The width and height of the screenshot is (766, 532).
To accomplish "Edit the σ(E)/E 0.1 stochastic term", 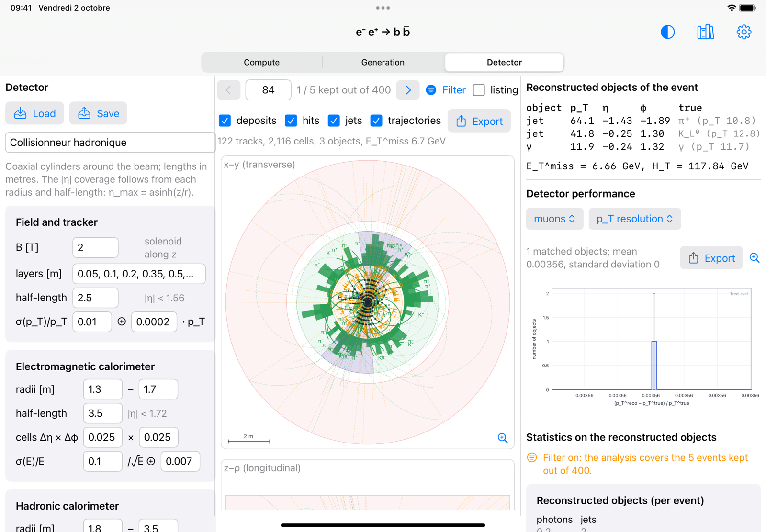I will pyautogui.click(x=103, y=461).
